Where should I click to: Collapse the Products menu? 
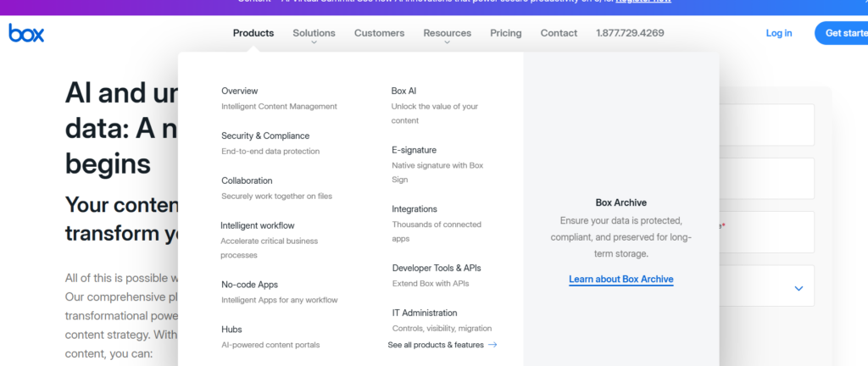click(x=253, y=34)
